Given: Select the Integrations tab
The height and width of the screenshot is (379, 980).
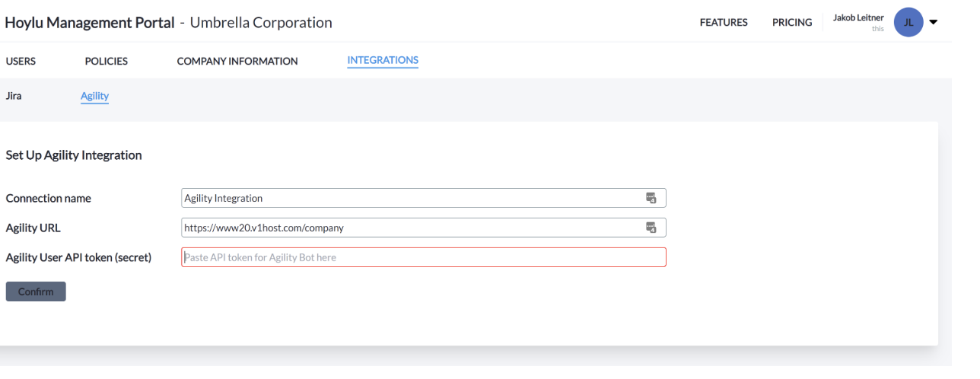Looking at the screenshot, I should point(383,60).
